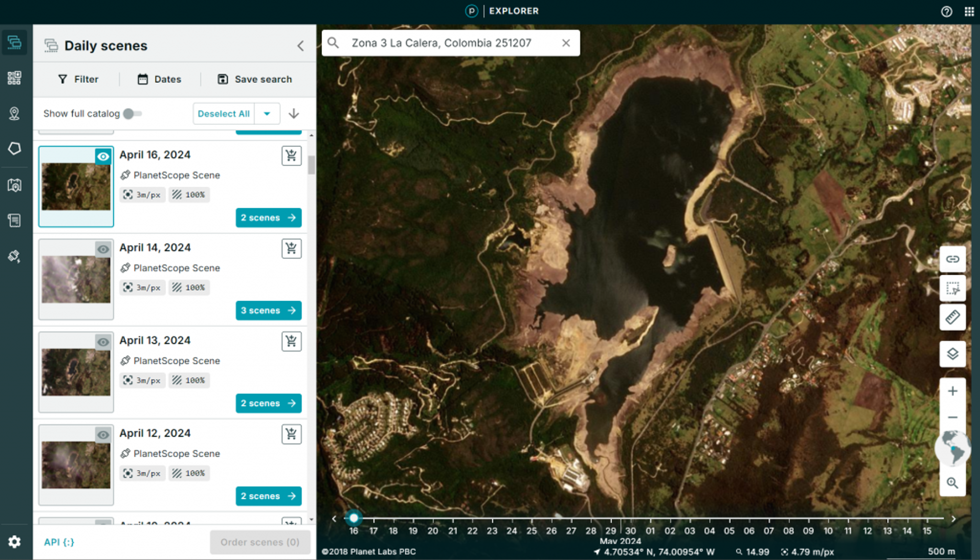The image size is (980, 560).
Task: Expand the dropdown next to Deselect All
Action: [267, 113]
